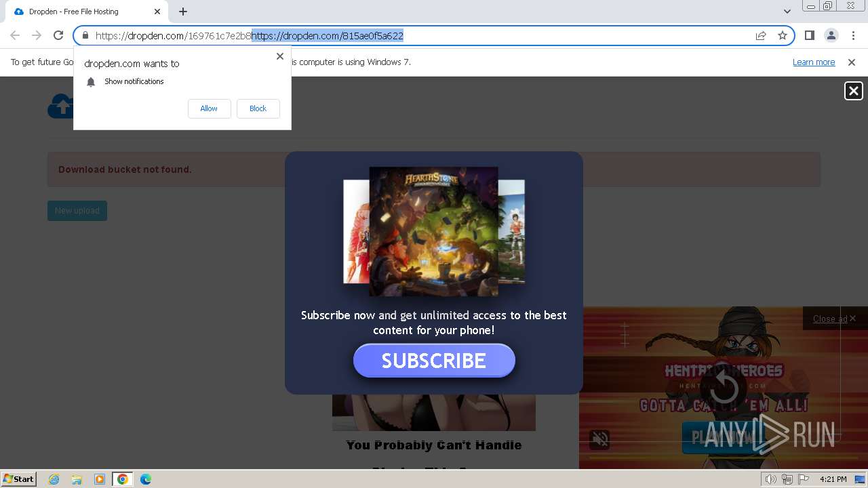This screenshot has height=488, width=868.
Task: Close the overlay with the X button
Action: point(853,91)
